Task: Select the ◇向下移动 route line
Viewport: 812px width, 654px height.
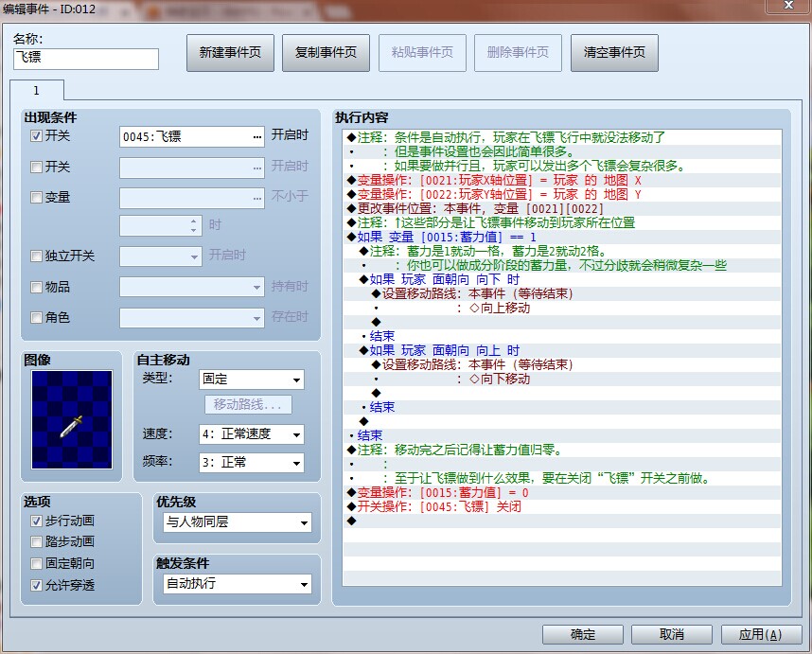Action: click(x=562, y=379)
